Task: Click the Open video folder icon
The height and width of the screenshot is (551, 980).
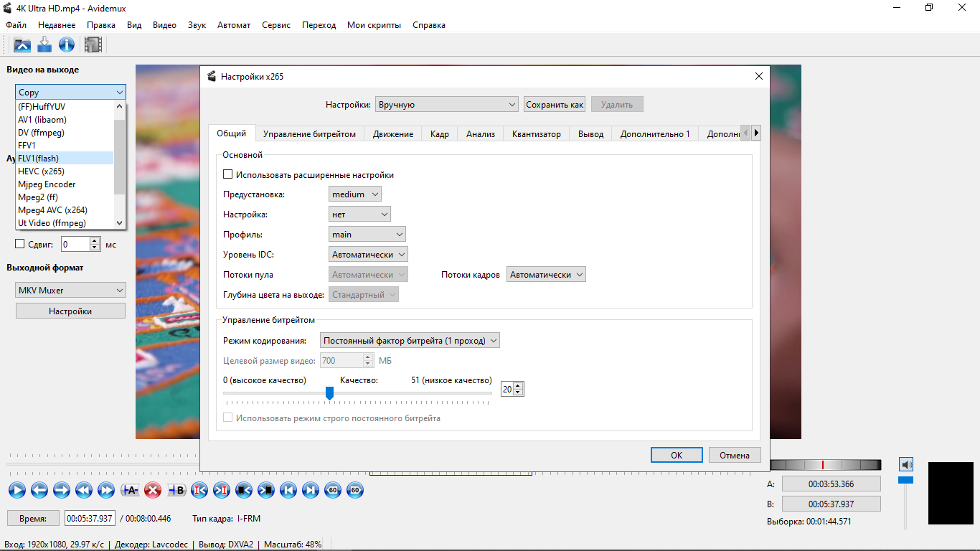Action: coord(22,45)
